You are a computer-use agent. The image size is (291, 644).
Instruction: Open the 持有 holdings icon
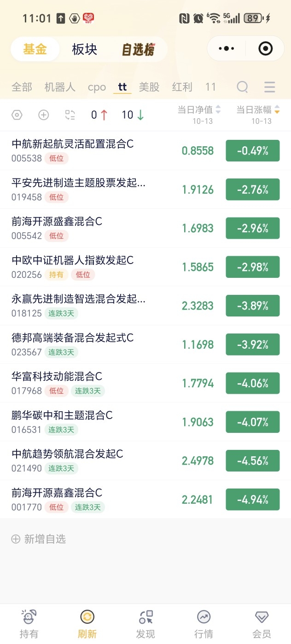point(29,617)
